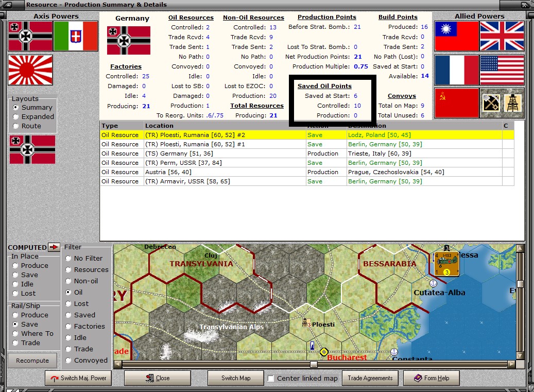Select the Perm, USSR oil resource row
The width and height of the screenshot is (534, 392).
point(307,163)
